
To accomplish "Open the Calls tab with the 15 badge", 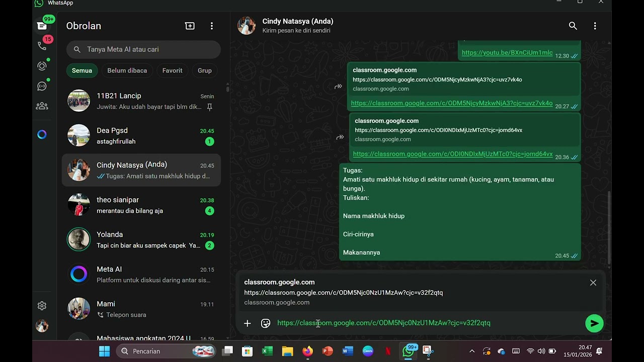I will pyautogui.click(x=42, y=46).
